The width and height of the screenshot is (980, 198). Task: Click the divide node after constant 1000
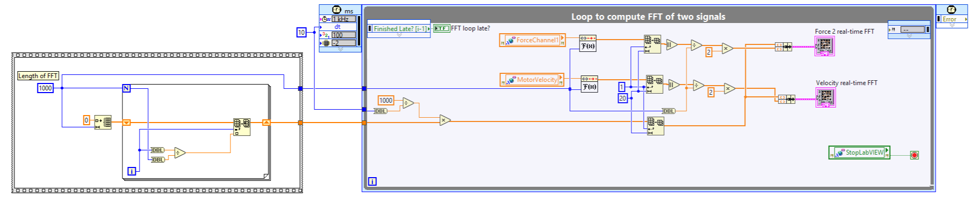tap(408, 103)
